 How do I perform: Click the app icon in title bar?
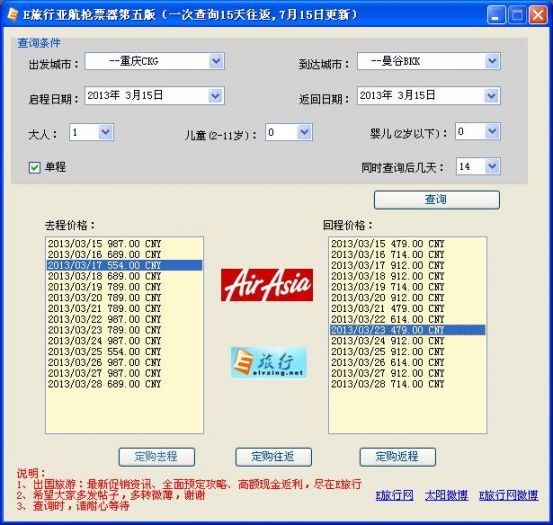[12, 14]
